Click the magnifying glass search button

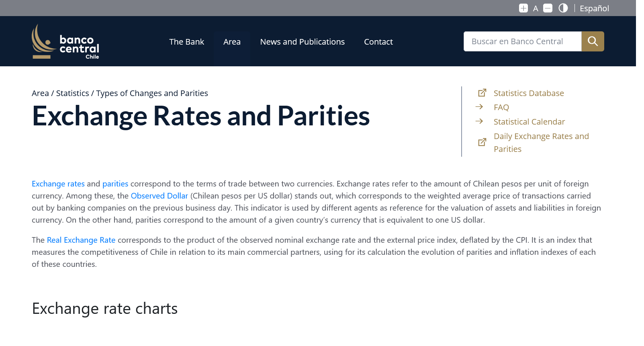tap(593, 41)
